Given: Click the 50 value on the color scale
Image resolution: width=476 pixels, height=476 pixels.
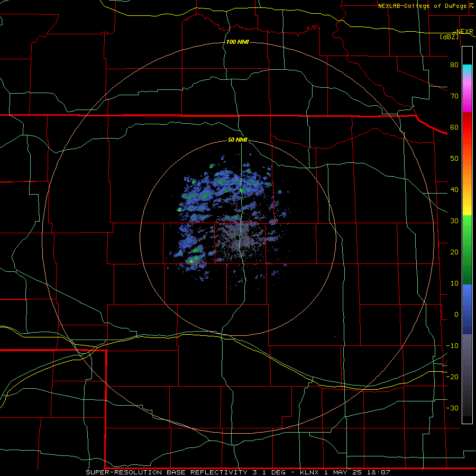Looking at the screenshot, I should click(x=454, y=159).
